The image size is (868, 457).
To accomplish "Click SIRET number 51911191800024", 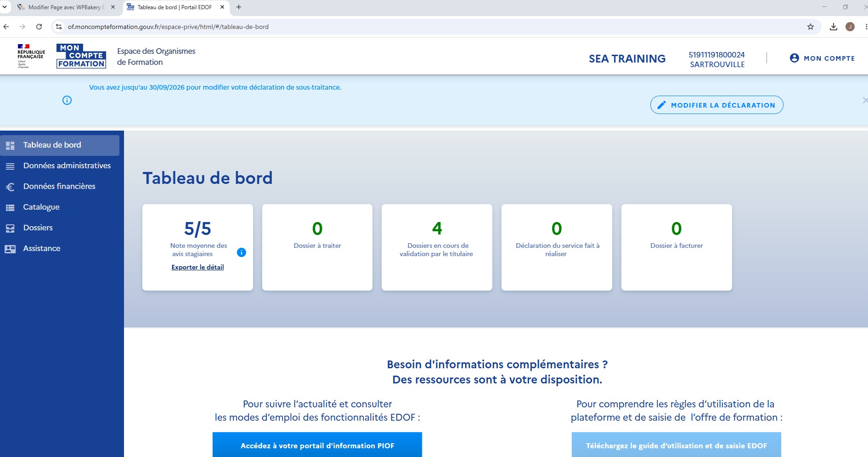I will pyautogui.click(x=717, y=55).
